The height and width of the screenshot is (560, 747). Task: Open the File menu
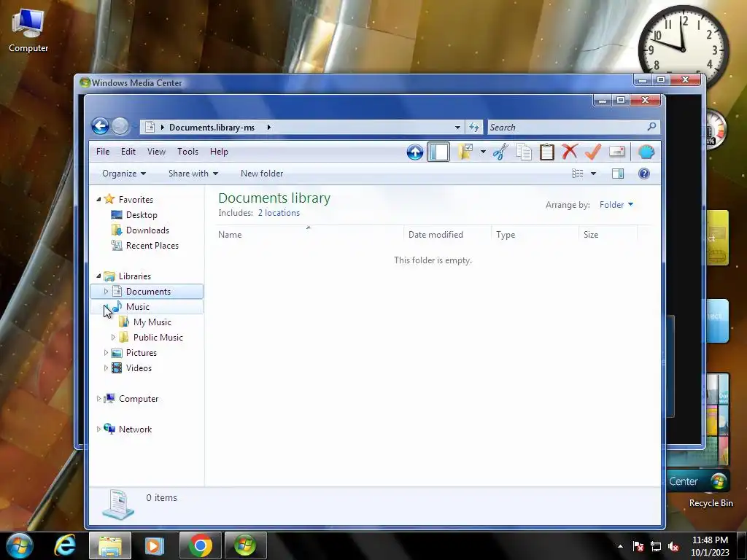[x=102, y=152]
